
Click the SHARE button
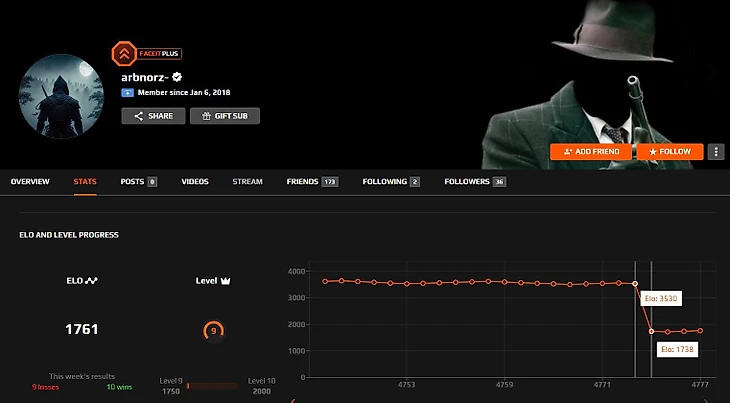[153, 116]
